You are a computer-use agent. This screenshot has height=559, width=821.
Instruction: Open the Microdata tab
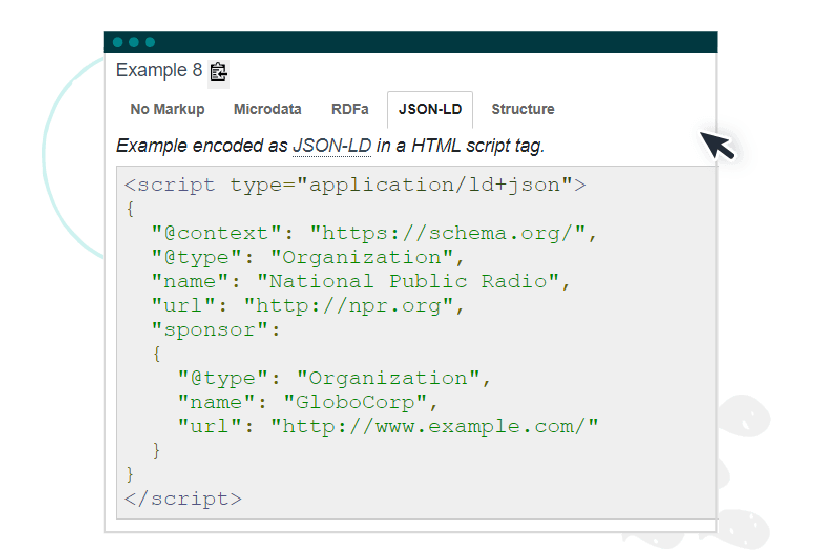267,109
